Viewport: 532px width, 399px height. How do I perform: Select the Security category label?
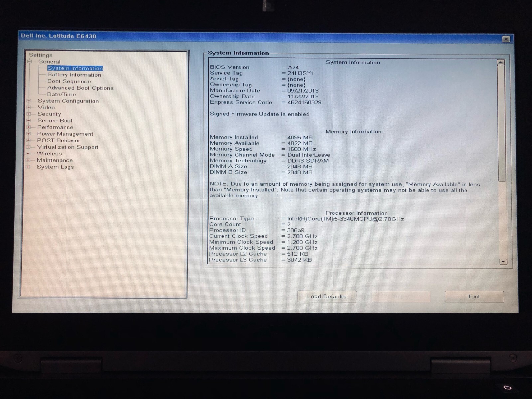pos(49,114)
